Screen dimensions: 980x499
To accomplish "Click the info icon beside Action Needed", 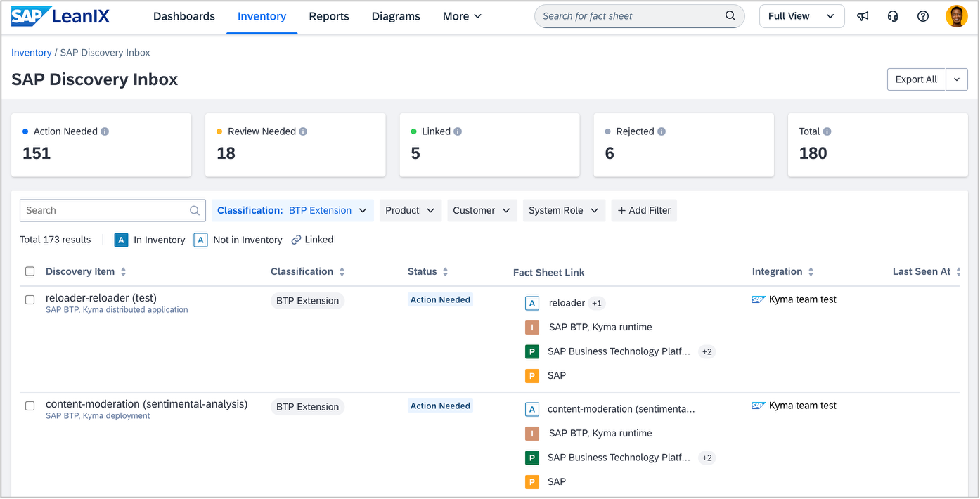I will (105, 131).
